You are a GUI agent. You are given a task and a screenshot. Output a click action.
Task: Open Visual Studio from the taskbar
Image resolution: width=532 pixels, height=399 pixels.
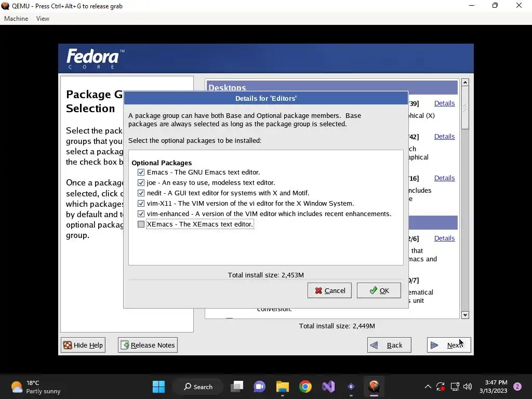pos(328,387)
